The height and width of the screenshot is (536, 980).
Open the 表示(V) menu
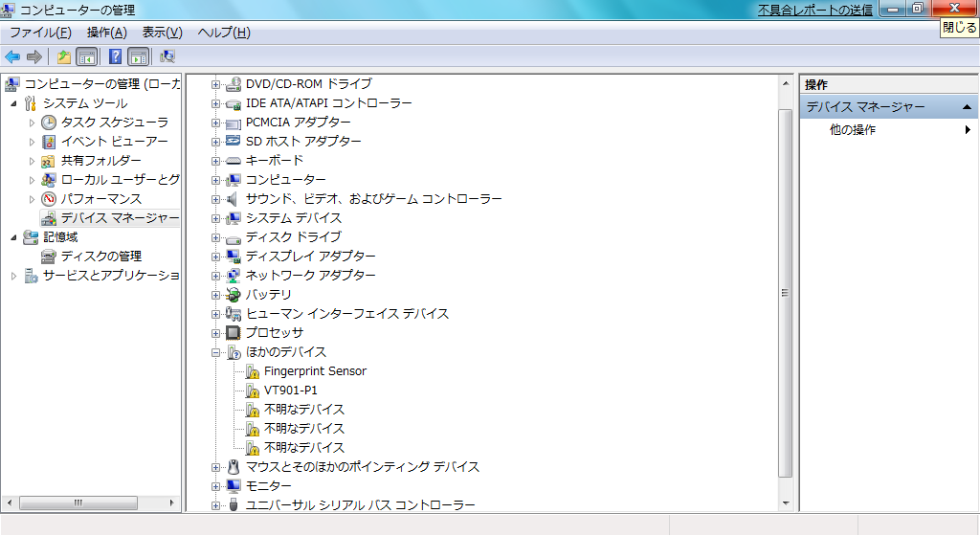(162, 33)
